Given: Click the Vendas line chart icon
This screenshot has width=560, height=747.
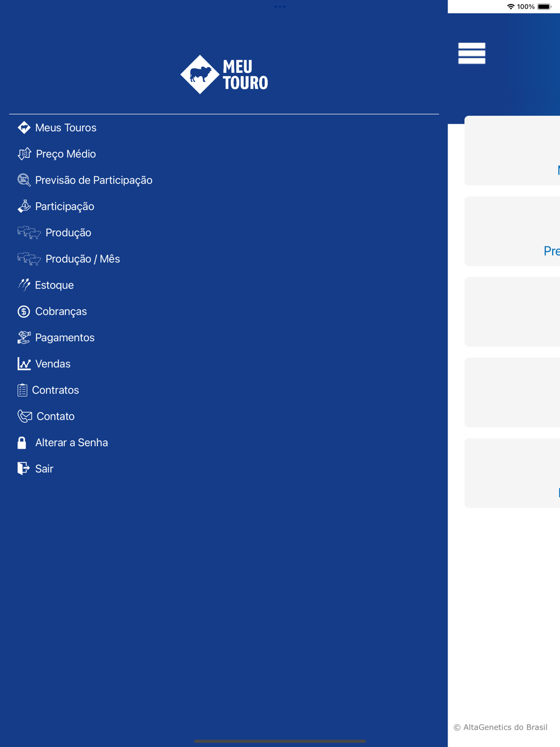Looking at the screenshot, I should [x=24, y=364].
